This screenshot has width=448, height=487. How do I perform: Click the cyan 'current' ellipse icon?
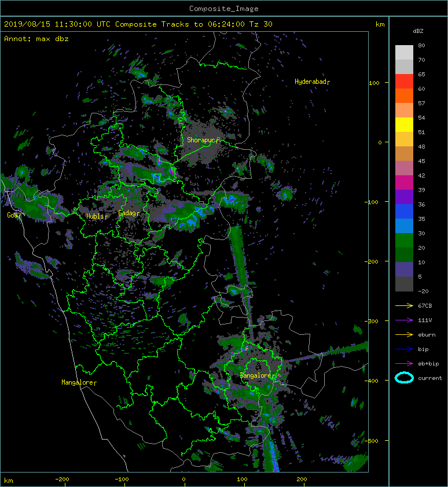pos(404,378)
